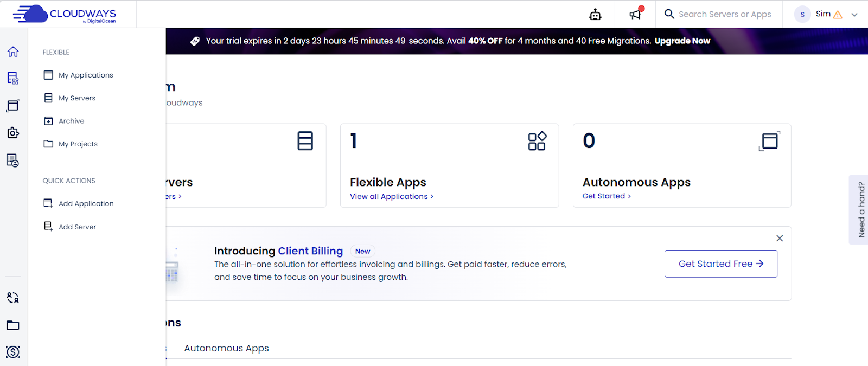Open the Home dashboard sidebar icon

click(13, 52)
